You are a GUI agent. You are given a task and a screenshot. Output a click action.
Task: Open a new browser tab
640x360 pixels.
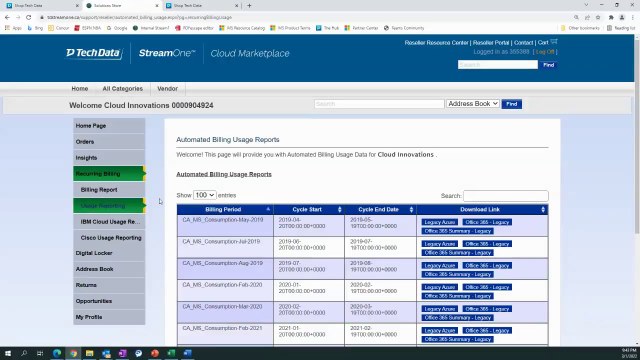pos(249,6)
